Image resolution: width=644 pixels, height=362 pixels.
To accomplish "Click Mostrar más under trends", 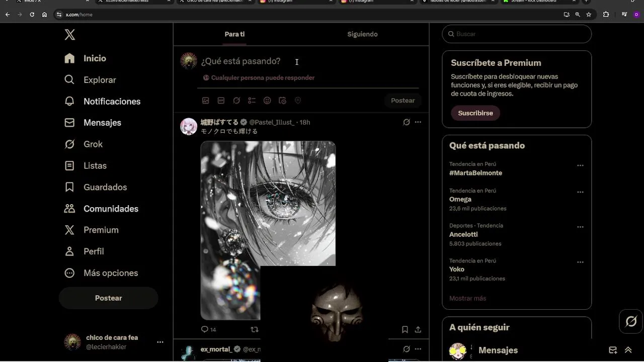I will [x=467, y=298].
